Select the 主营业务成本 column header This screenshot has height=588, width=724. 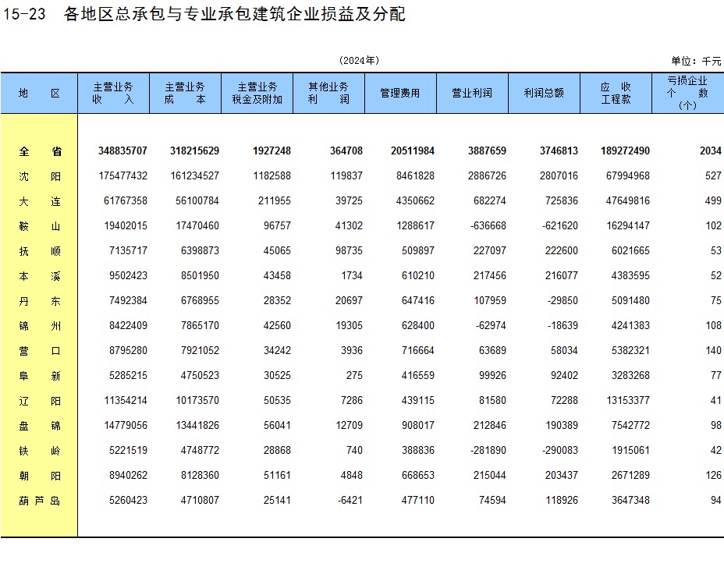tap(185, 93)
